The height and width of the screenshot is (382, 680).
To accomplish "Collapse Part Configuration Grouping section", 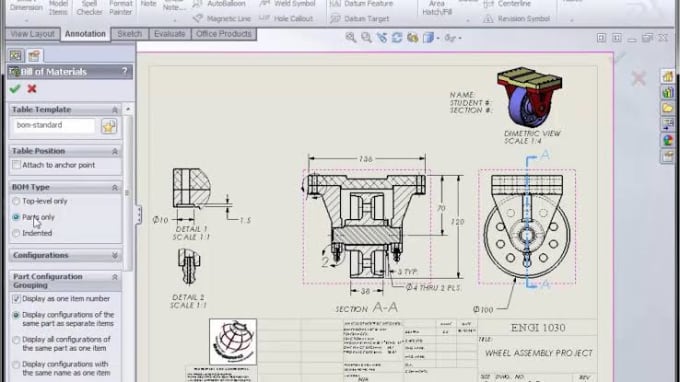I will (114, 277).
